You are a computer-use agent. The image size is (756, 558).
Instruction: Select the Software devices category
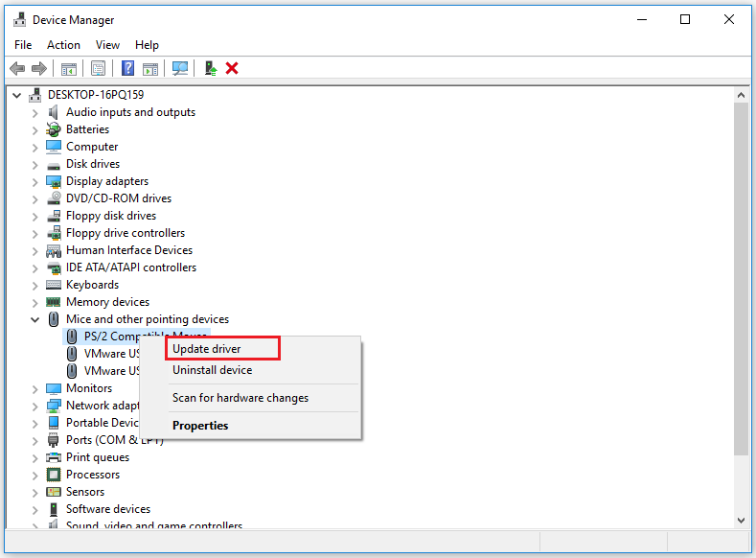[x=108, y=509]
